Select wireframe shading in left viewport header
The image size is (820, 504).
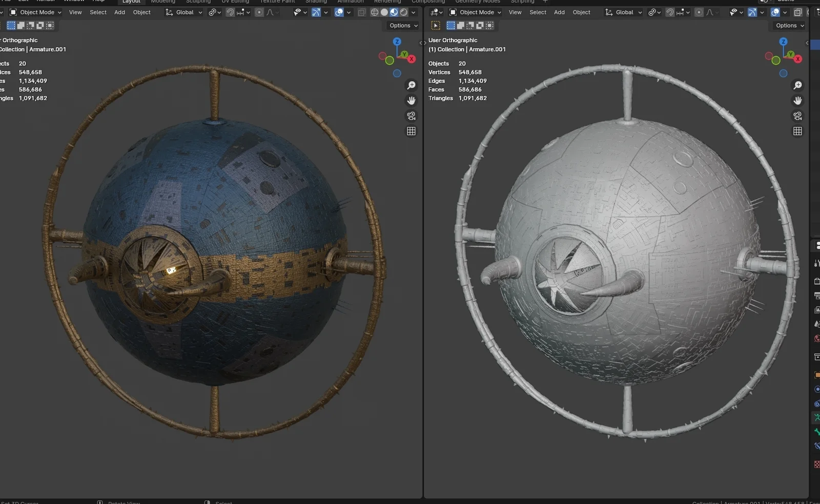tap(375, 12)
